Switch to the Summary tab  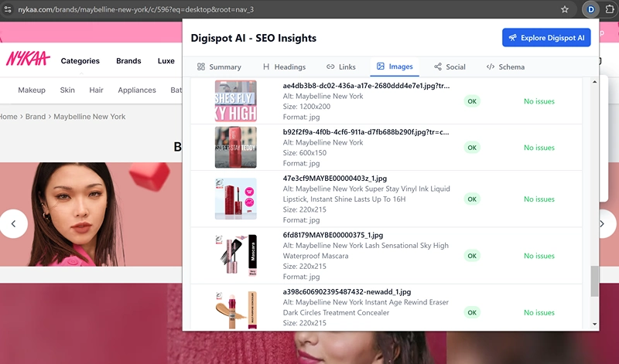[x=219, y=66]
